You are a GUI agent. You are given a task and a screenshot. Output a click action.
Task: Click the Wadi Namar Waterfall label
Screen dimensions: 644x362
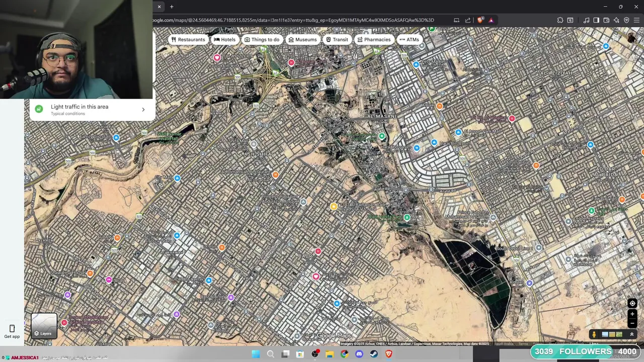tap(168, 137)
